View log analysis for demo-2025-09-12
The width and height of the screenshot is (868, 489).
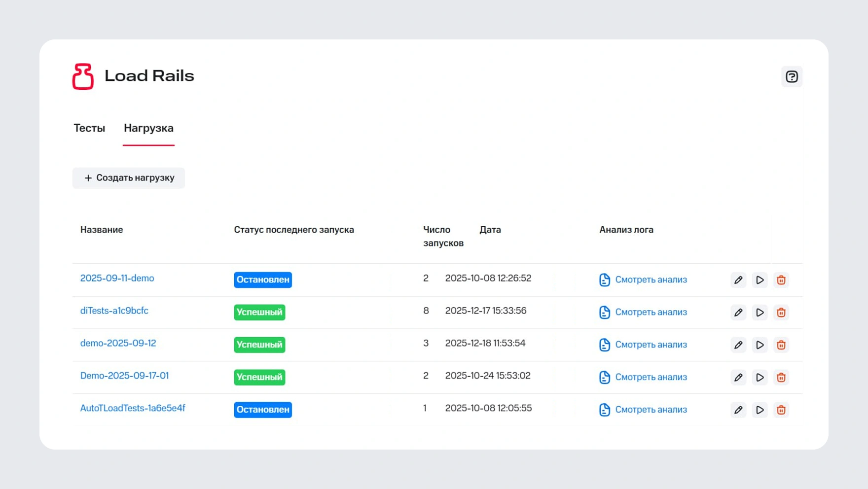(x=650, y=345)
